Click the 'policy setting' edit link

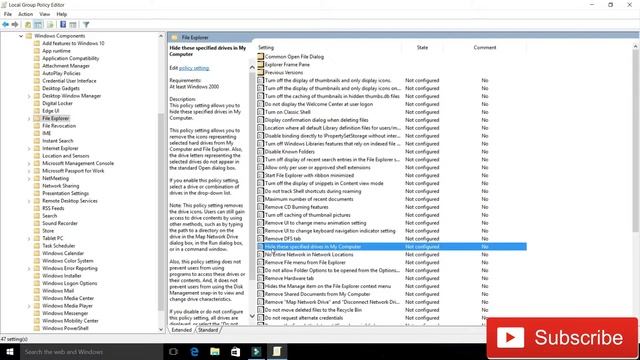pyautogui.click(x=194, y=68)
